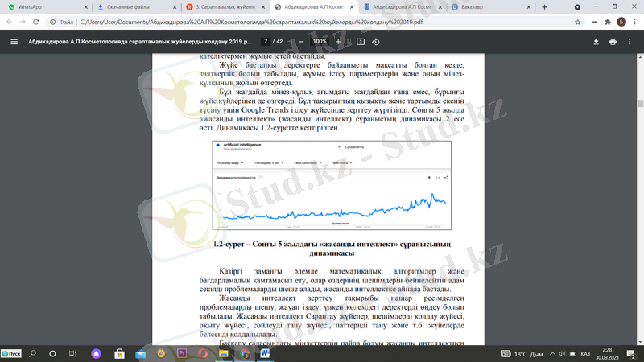The image size is (644, 362).
Task: Open PDF viewer more actions menu
Action: [630, 42]
